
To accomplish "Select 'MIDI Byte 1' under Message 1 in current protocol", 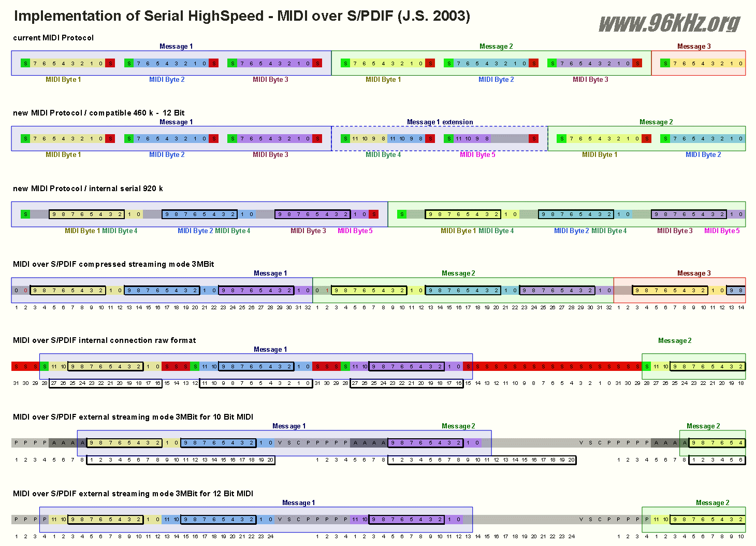I will 63,80.
